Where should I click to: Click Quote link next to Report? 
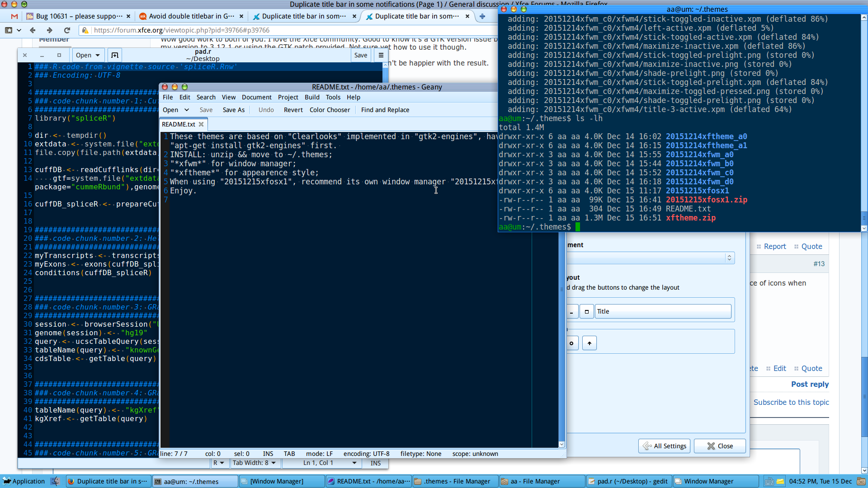click(x=811, y=246)
